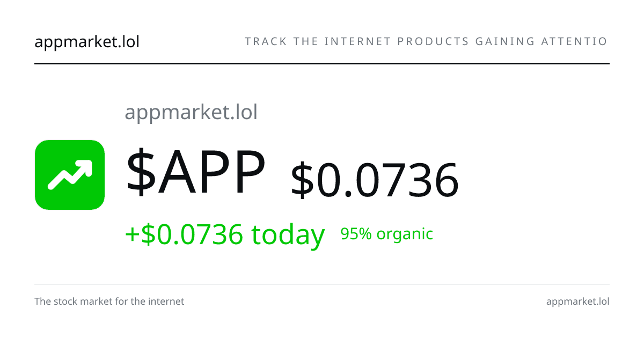This screenshot has width=644, height=338.
Task: Open the appmarket.lol logo in header
Action: pos(87,41)
